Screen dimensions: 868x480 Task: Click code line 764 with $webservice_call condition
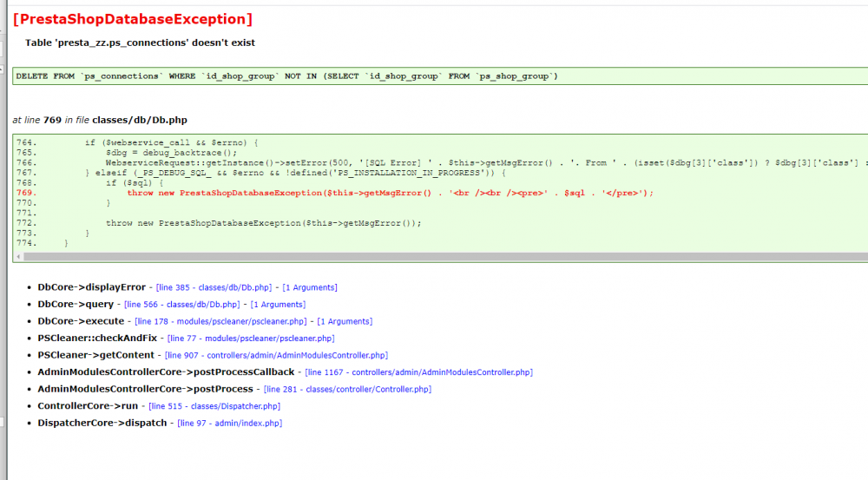(x=172, y=143)
